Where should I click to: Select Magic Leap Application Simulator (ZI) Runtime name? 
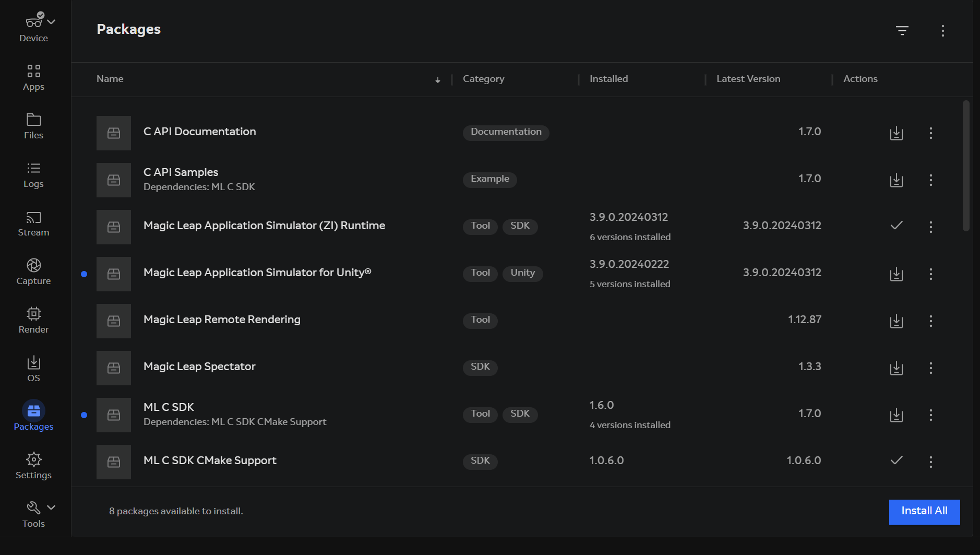pyautogui.click(x=264, y=226)
